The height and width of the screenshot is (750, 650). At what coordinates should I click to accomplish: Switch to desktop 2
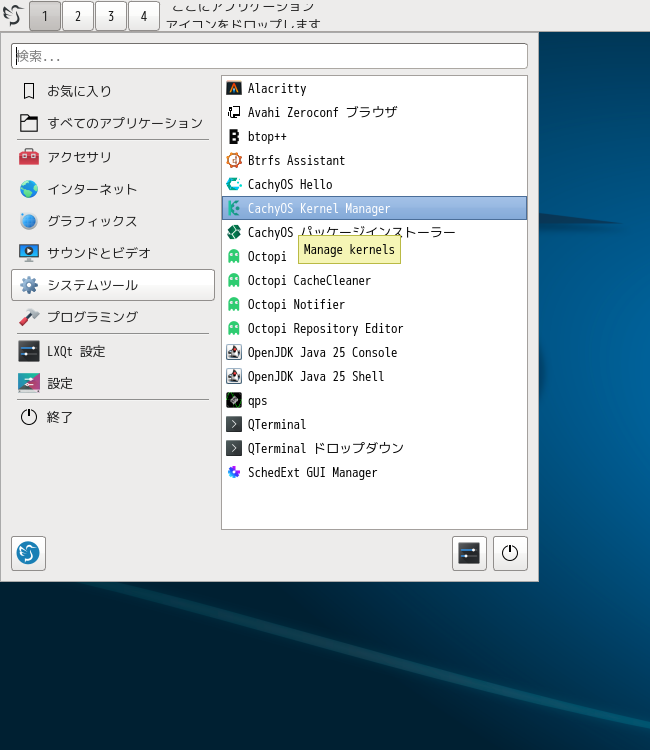78,16
